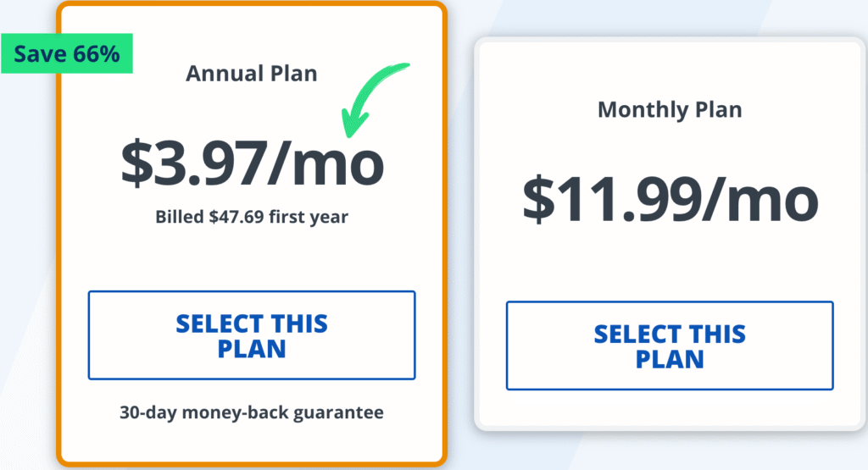Click the $11.99 monthly price amount
Screen dimensions: 868x470
point(607,199)
